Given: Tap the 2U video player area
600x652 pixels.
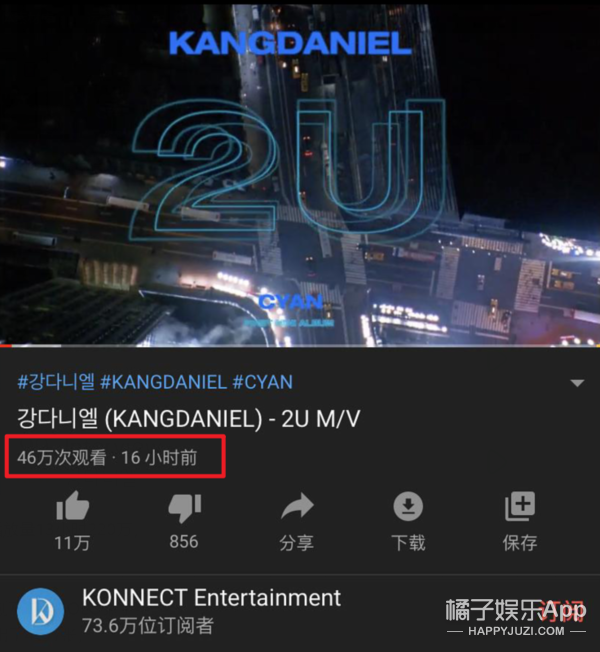Looking at the screenshot, I should click(x=300, y=173).
